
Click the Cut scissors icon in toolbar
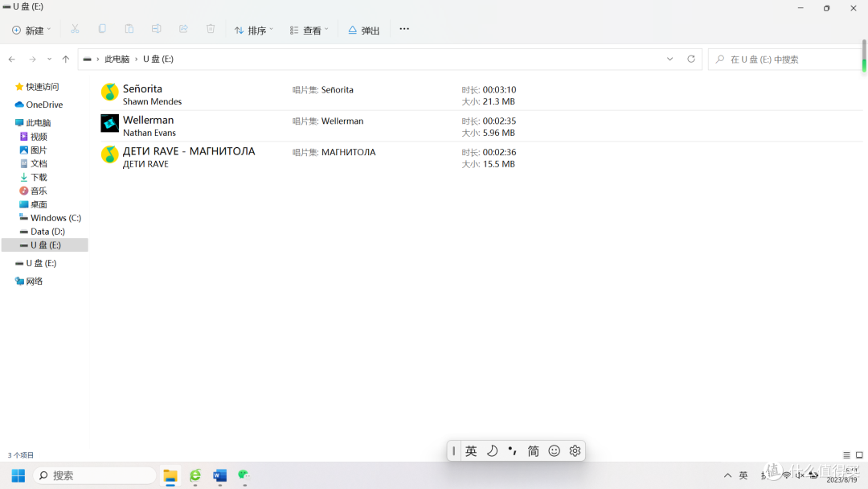pyautogui.click(x=75, y=29)
